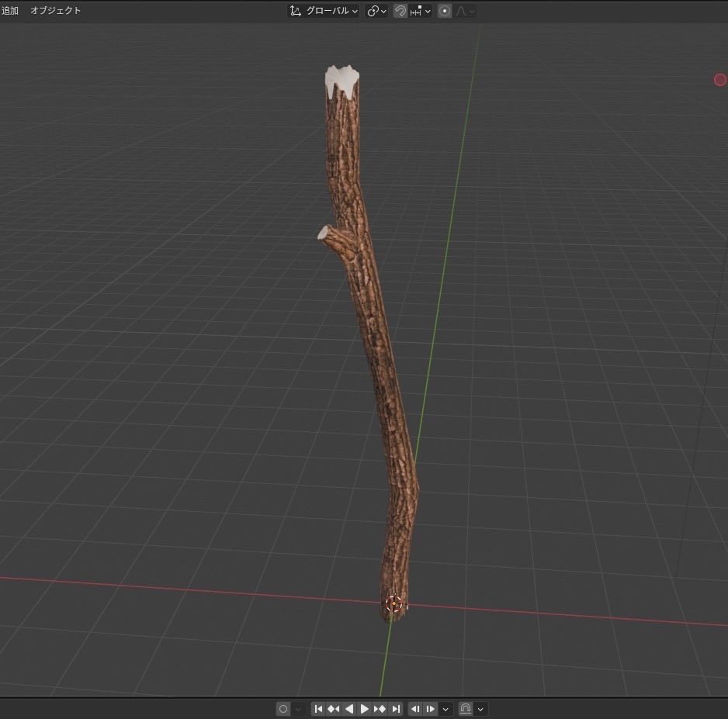Open the pivot point dropdown
The width and height of the screenshot is (728, 719).
(x=376, y=11)
